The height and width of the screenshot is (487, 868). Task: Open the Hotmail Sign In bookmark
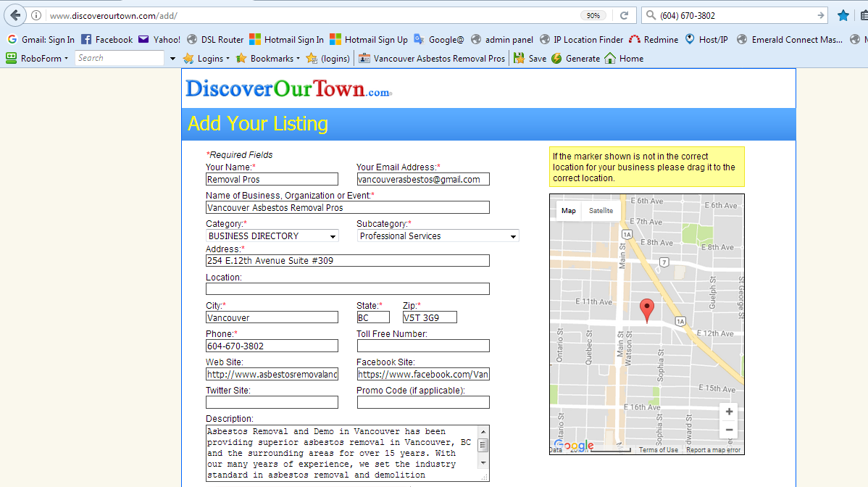pos(287,40)
